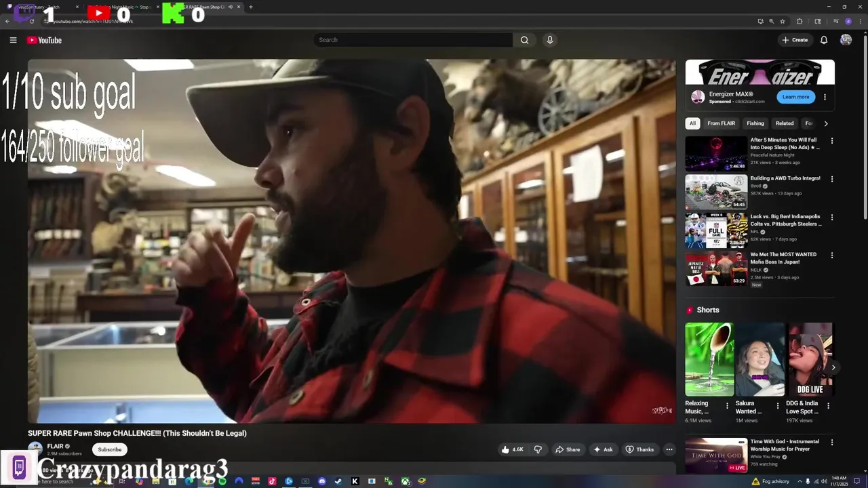Open options for Deep Sleep video

pos(832,141)
